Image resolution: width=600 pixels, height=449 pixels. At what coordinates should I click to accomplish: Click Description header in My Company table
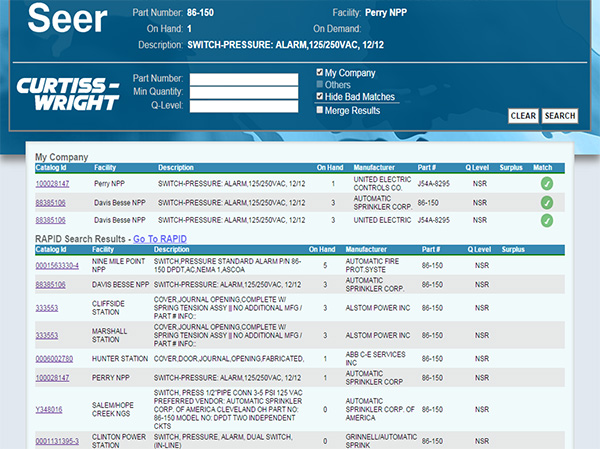[176, 168]
